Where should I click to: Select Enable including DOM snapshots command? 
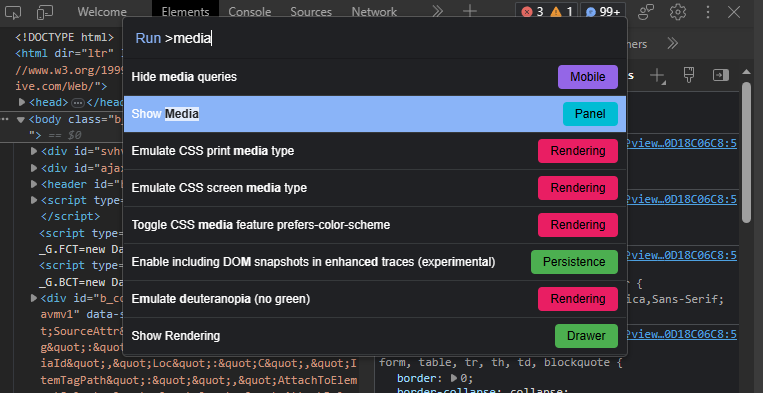pos(375,262)
